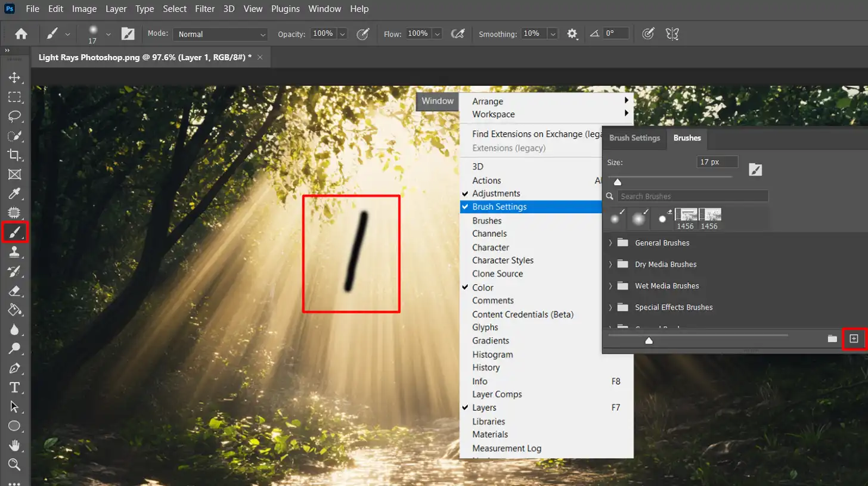
Task: Create new brush in Brushes panel
Action: click(x=854, y=338)
